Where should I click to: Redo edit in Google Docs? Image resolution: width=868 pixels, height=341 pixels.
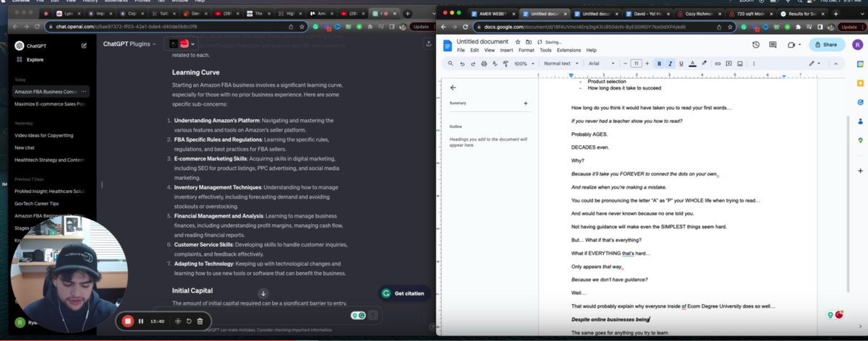pos(474,64)
